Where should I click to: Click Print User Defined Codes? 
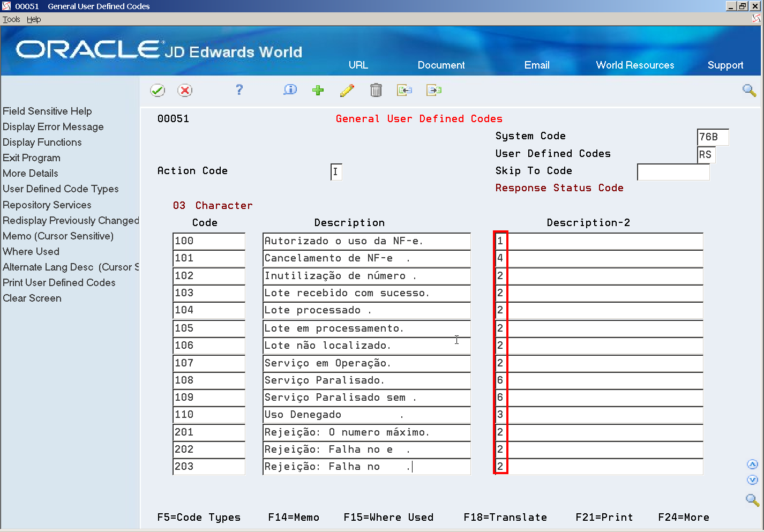pyautogui.click(x=59, y=282)
